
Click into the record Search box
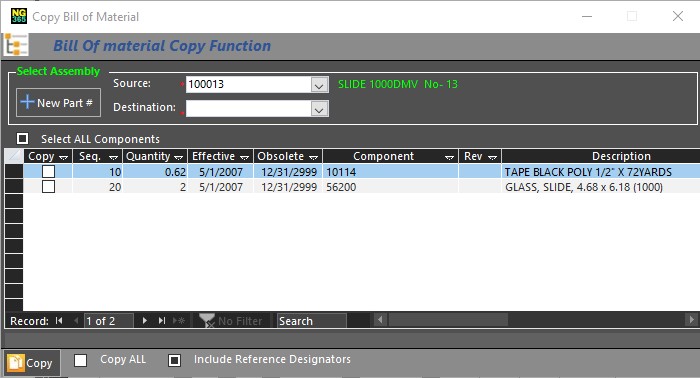click(311, 321)
